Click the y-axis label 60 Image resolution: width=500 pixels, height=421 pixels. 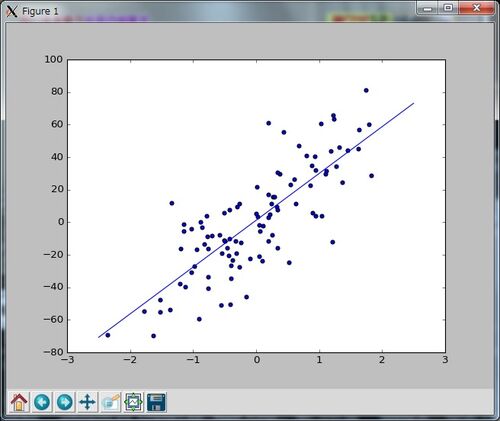[x=57, y=124]
